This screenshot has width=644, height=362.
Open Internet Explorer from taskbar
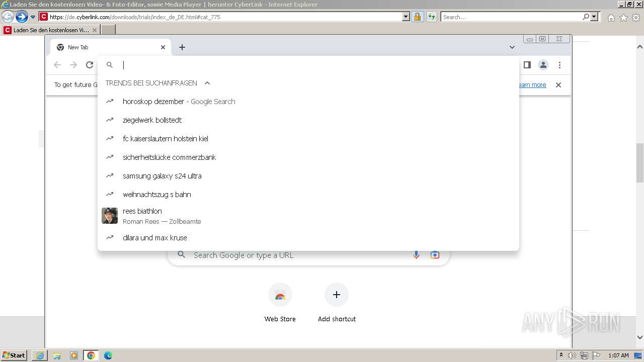pos(40,355)
